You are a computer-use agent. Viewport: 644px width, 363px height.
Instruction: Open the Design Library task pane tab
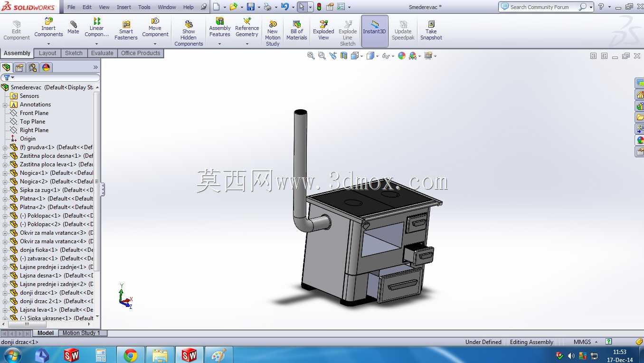click(x=640, y=106)
